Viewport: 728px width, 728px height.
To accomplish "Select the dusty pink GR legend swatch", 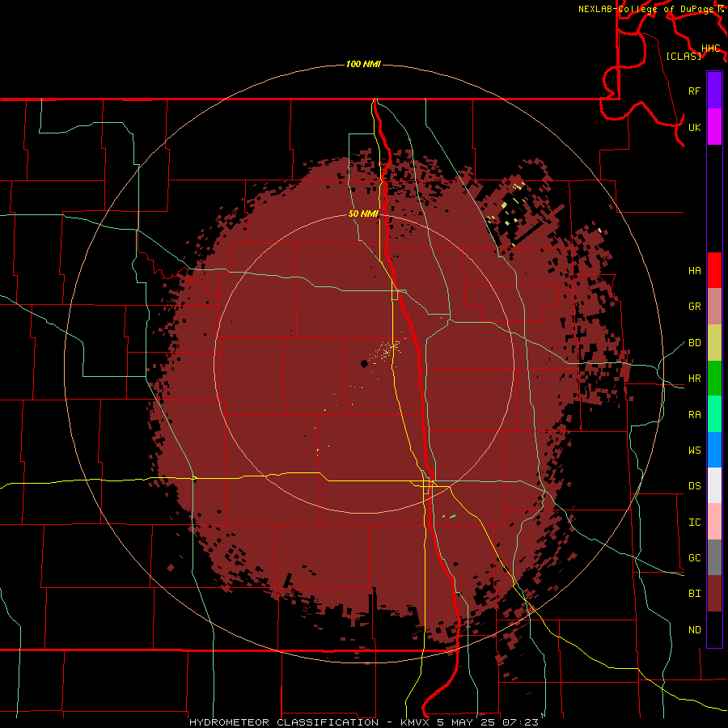I will pos(714,307).
